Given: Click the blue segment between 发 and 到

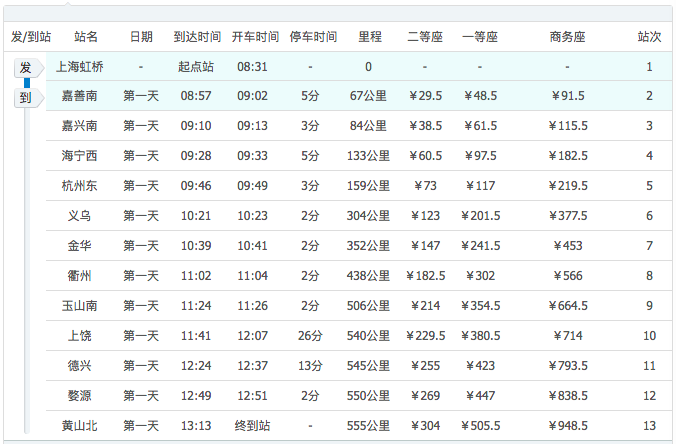Looking at the screenshot, I should pos(26,83).
